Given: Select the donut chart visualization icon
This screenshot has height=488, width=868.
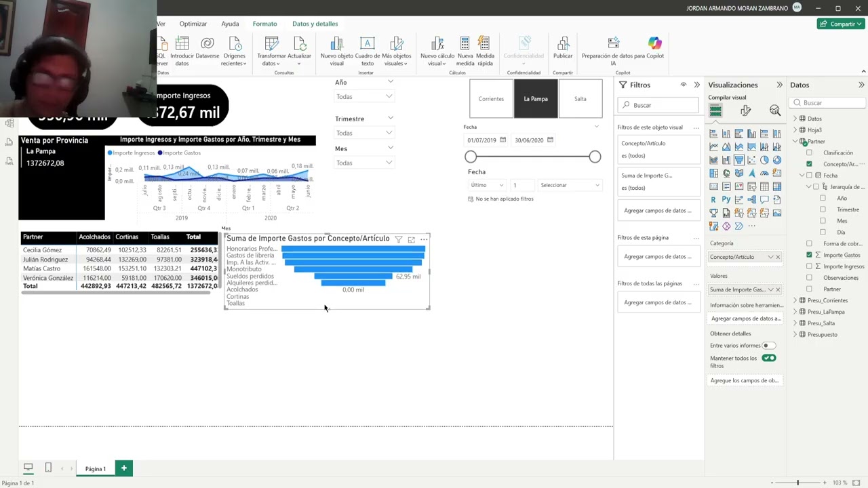Looking at the screenshot, I should 777,160.
